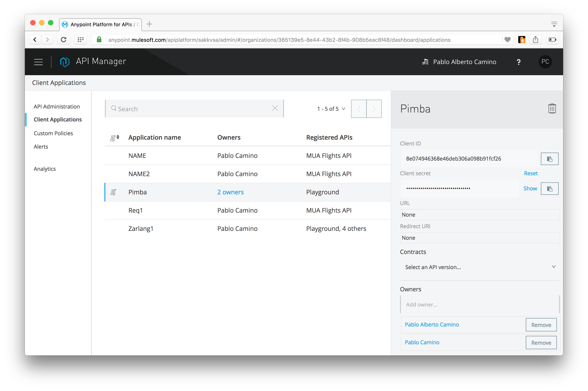588x391 pixels.
Task: Copy the Client ID to clipboard
Action: tap(550, 159)
